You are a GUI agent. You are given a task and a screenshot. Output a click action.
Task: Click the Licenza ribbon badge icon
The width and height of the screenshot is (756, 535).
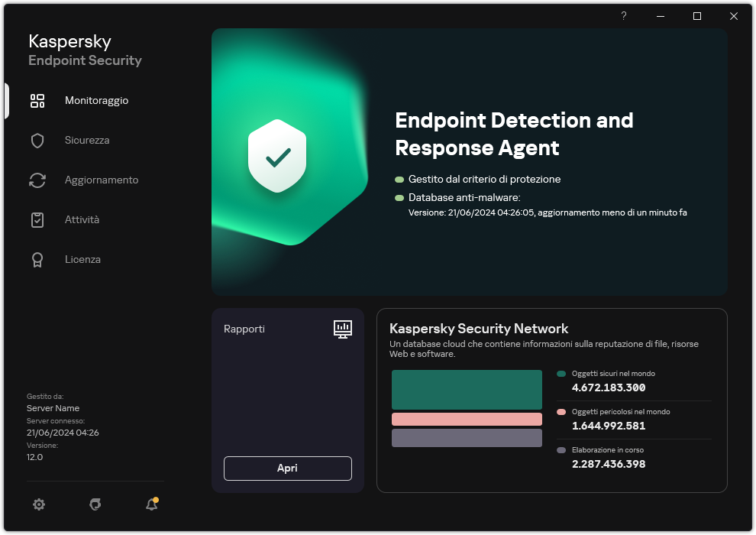[x=37, y=260]
